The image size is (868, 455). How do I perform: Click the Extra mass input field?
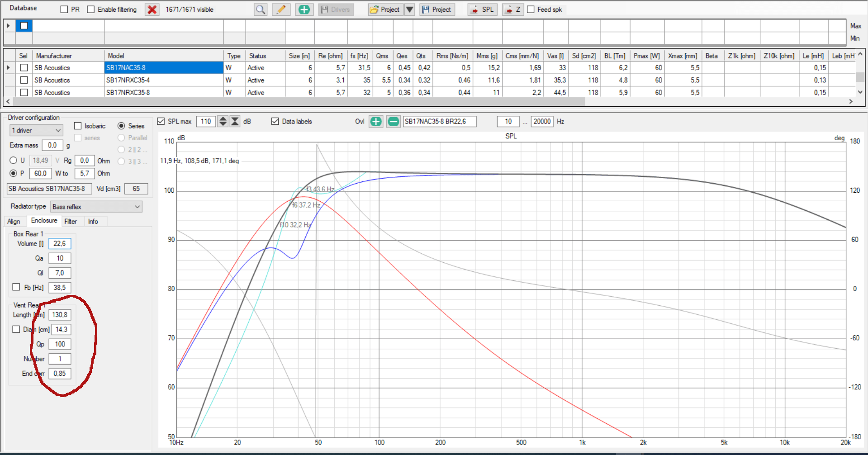point(52,145)
